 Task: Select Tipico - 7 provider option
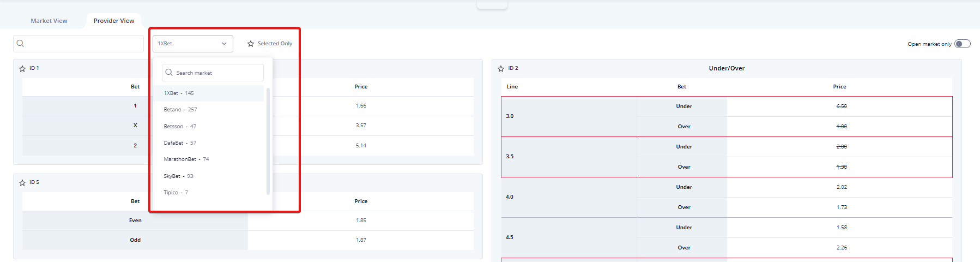pyautogui.click(x=176, y=193)
